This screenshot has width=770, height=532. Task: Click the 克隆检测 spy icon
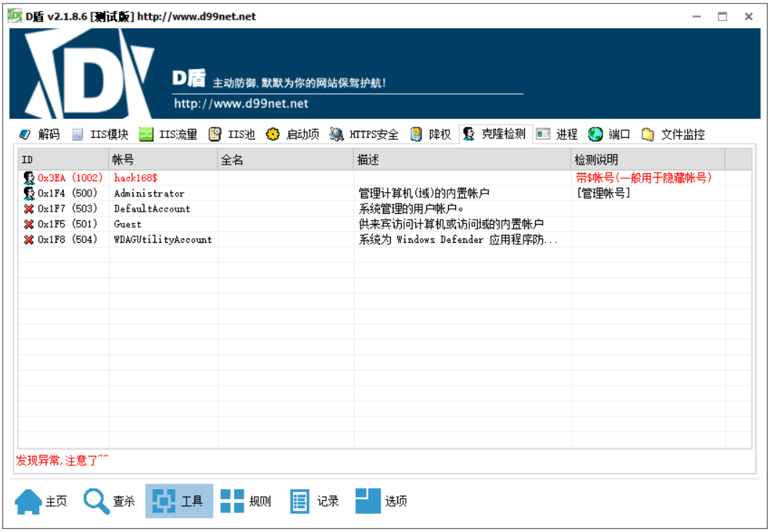[x=468, y=134]
